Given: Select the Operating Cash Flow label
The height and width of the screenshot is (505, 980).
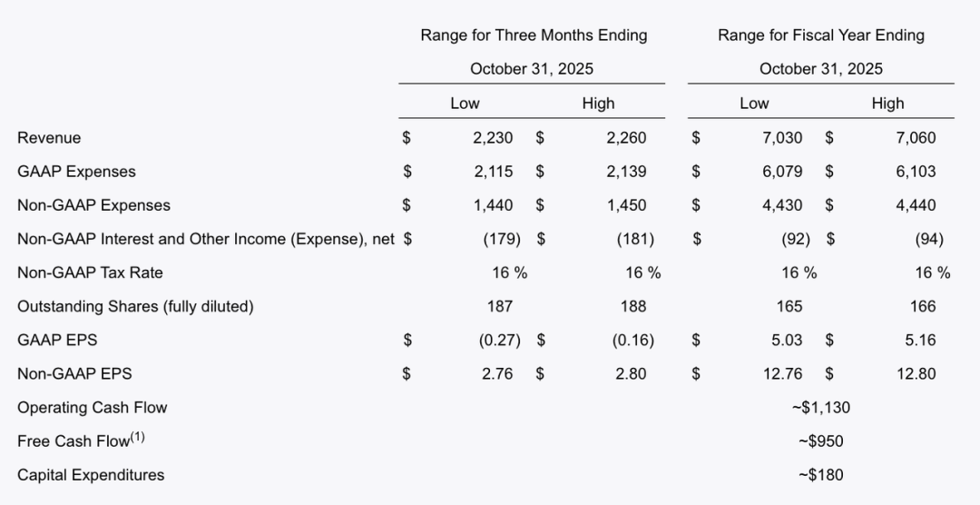Looking at the screenshot, I should point(92,407).
